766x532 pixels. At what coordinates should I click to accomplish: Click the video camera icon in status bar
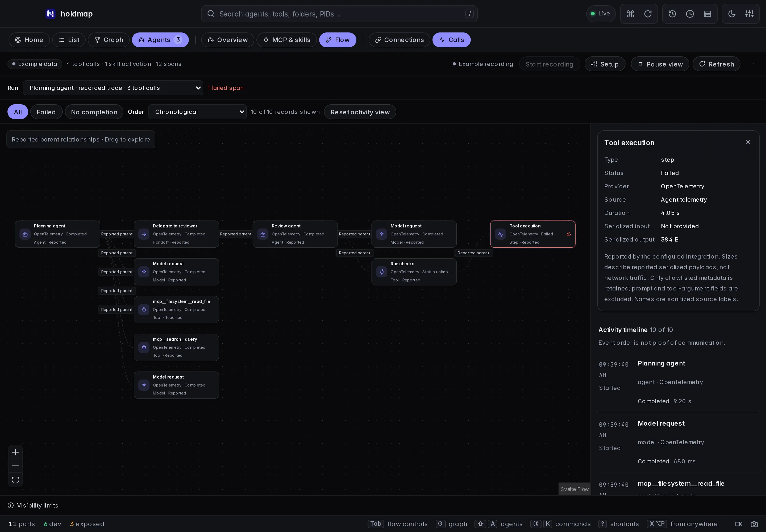click(739, 524)
